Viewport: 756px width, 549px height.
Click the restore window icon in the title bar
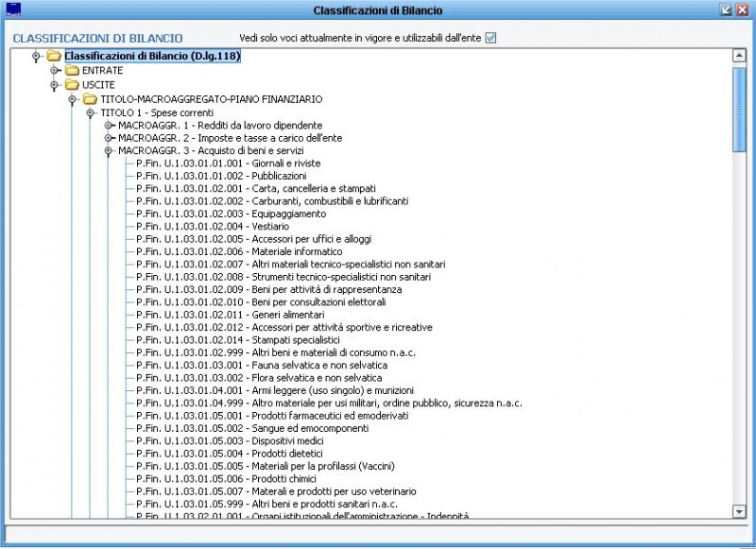726,9
